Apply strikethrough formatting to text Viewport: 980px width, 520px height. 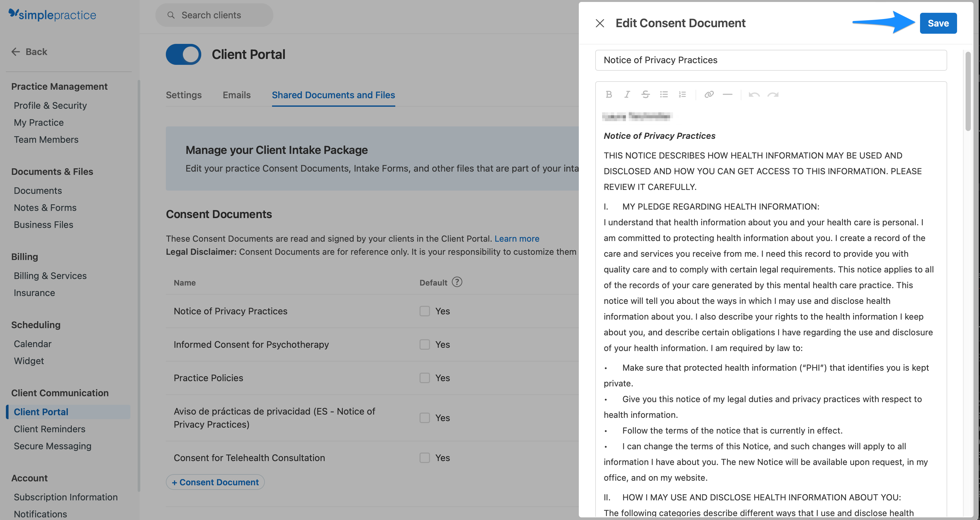click(x=646, y=94)
